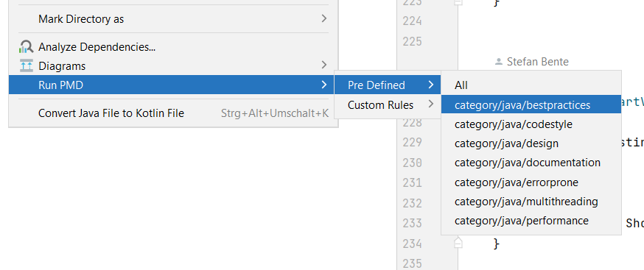This screenshot has height=270, width=644.
Task: Open Custom Rules submenu item
Action: tap(388, 105)
